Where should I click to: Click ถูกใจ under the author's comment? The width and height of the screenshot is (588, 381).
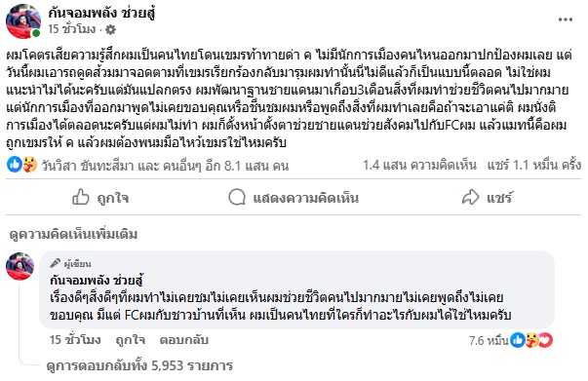(x=130, y=340)
